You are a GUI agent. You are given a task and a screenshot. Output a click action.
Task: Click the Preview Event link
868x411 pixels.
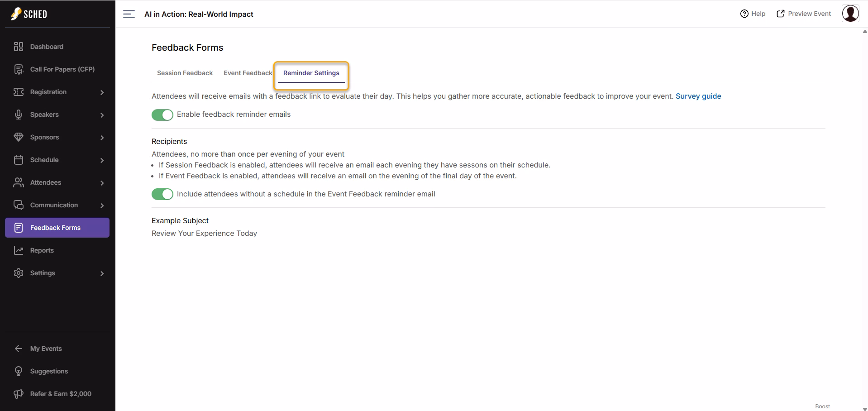[804, 14]
